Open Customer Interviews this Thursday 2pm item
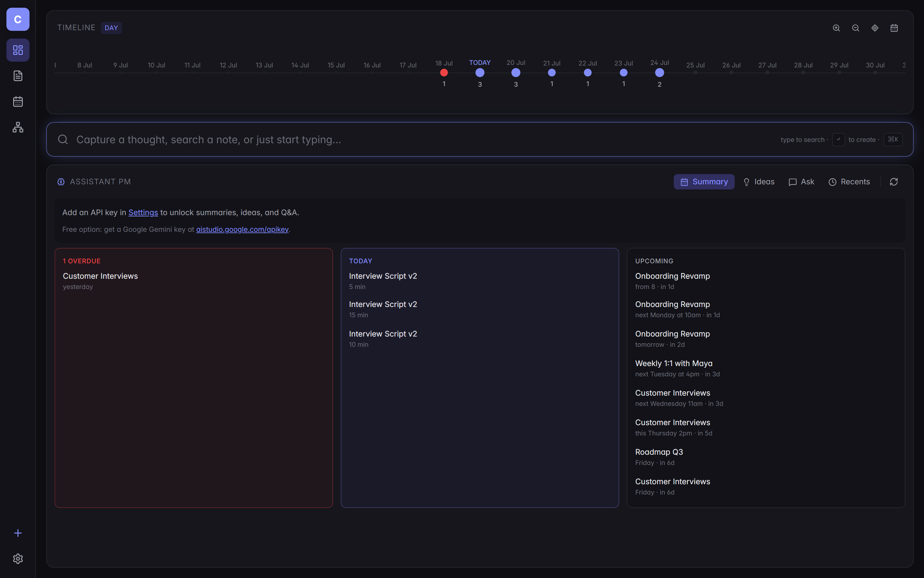924x578 pixels. coord(766,427)
